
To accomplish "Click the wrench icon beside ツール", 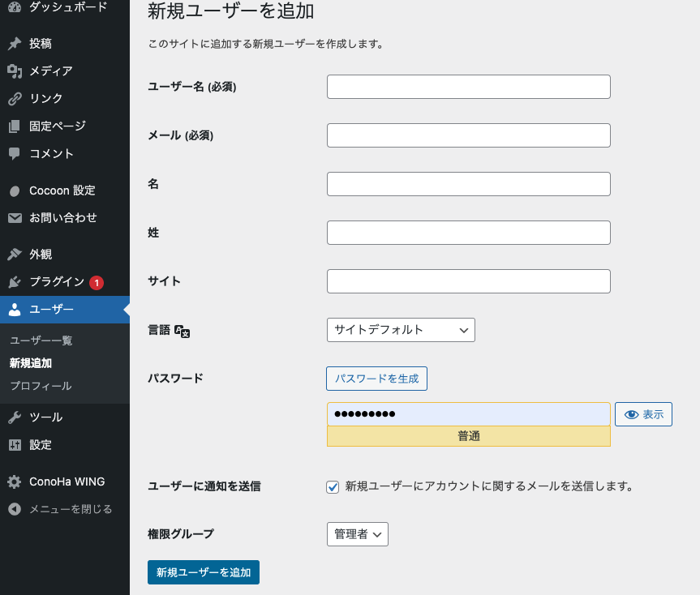I will click(x=15, y=417).
